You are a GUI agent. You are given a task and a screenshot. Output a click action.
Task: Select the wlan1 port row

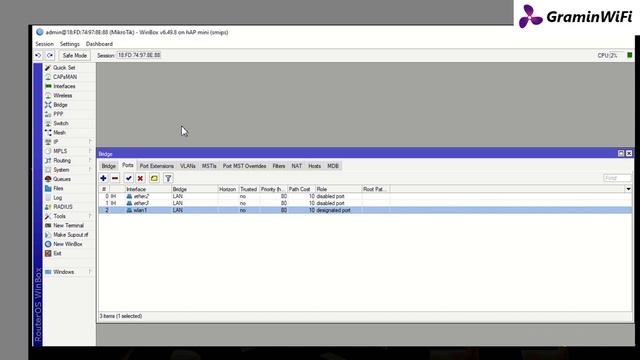(365, 210)
